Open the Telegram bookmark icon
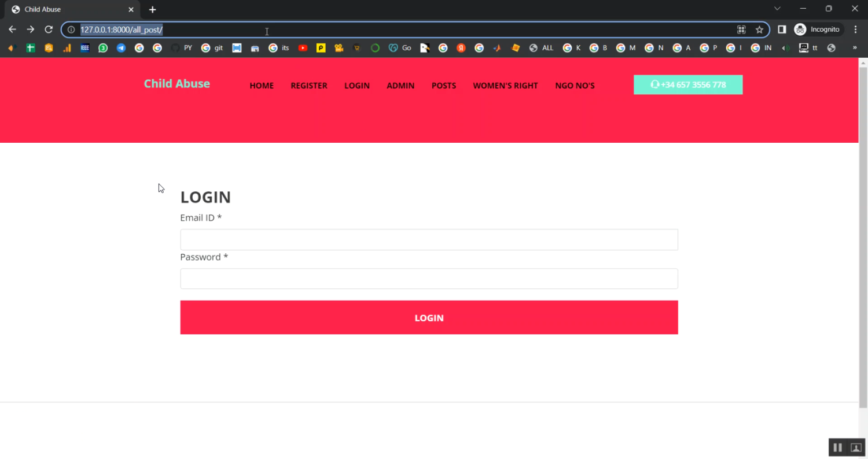 point(121,48)
